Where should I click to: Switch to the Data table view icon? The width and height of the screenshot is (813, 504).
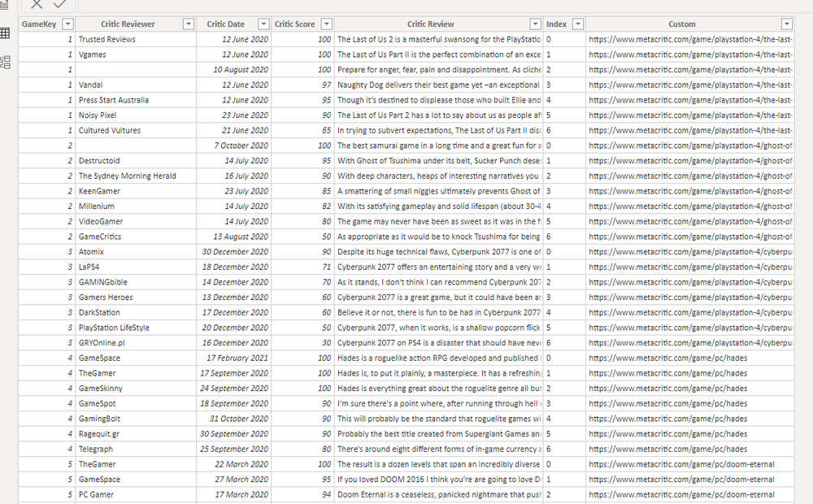(5, 33)
